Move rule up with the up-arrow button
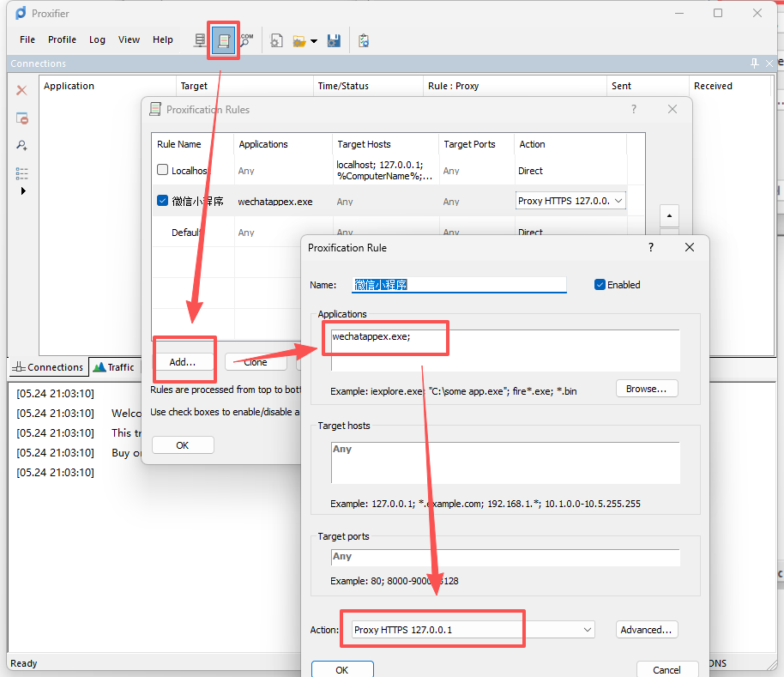This screenshot has height=677, width=784. tap(669, 216)
